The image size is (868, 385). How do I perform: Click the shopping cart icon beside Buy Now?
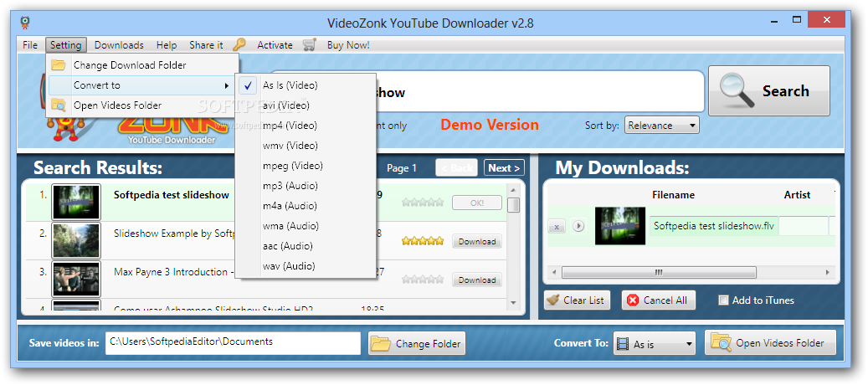click(x=310, y=45)
